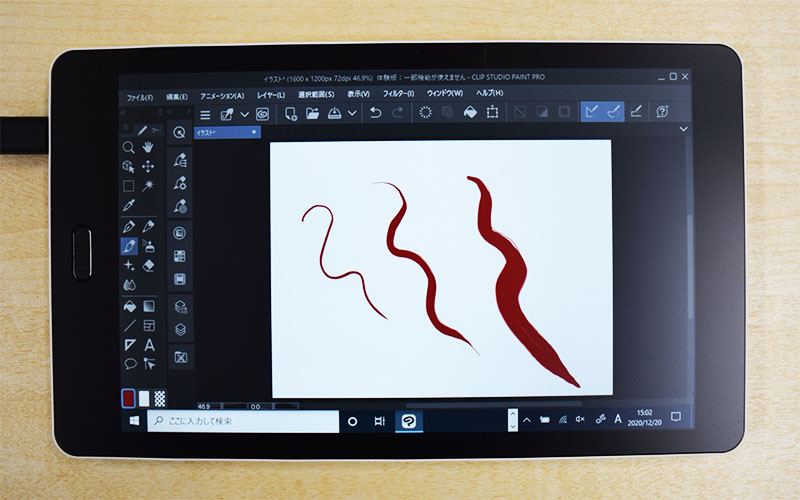This screenshot has width=800, height=500.
Task: Open the ヘルプ(H) menu
Action: [x=489, y=92]
